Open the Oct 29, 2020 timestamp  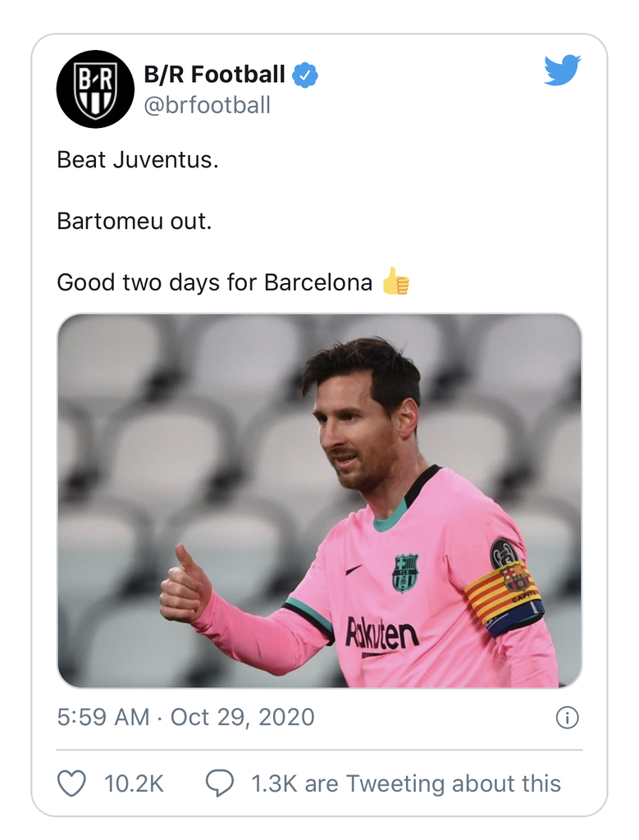pyautogui.click(x=242, y=717)
